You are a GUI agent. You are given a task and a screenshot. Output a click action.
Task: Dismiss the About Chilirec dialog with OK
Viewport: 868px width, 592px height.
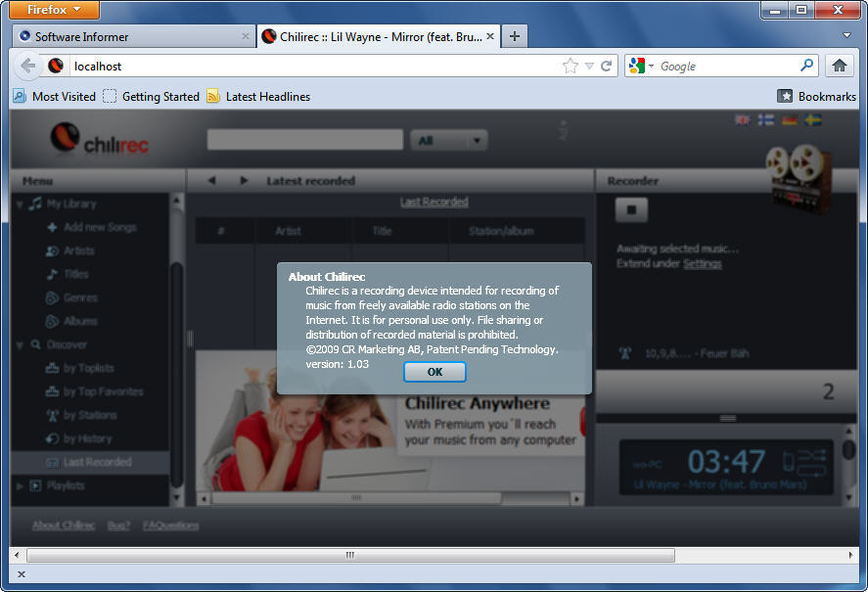click(434, 372)
